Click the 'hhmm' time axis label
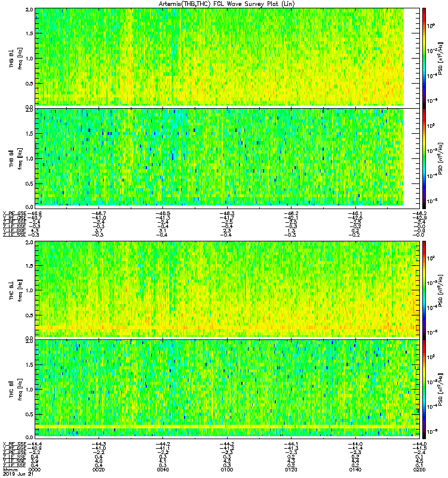448x478 pixels. point(10,470)
